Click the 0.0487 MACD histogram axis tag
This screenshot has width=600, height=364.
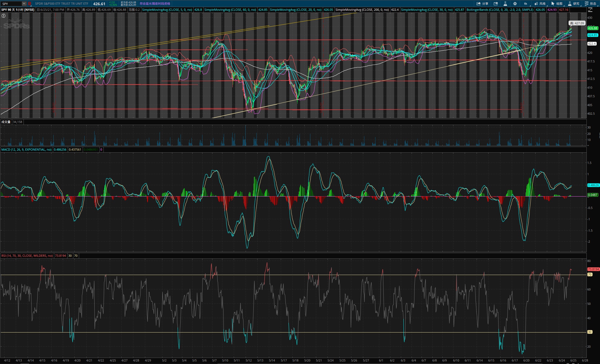pos(593,195)
